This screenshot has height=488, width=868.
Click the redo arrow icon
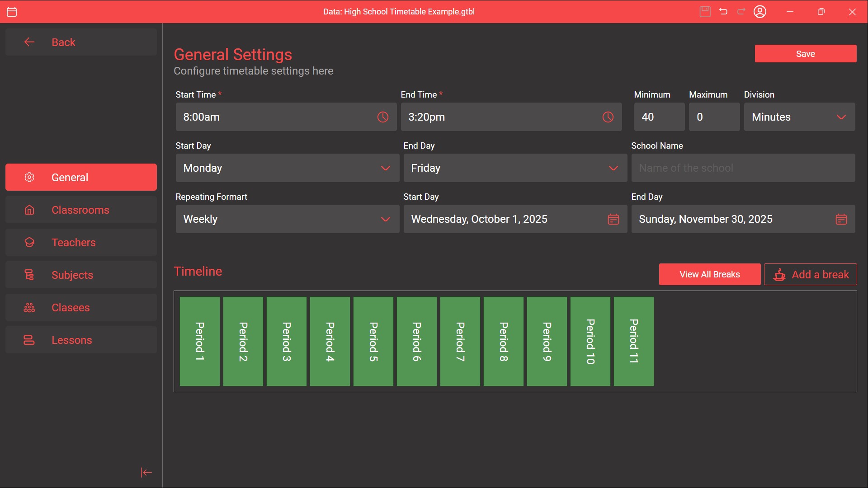[741, 12]
